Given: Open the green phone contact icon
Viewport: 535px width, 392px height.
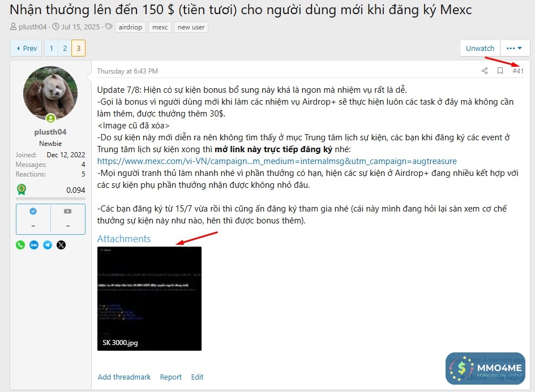Looking at the screenshot, I should click(20, 245).
